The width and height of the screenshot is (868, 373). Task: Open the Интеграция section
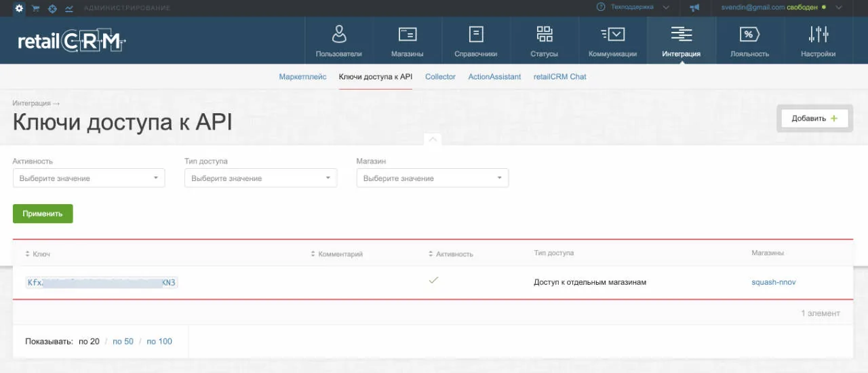pyautogui.click(x=682, y=41)
